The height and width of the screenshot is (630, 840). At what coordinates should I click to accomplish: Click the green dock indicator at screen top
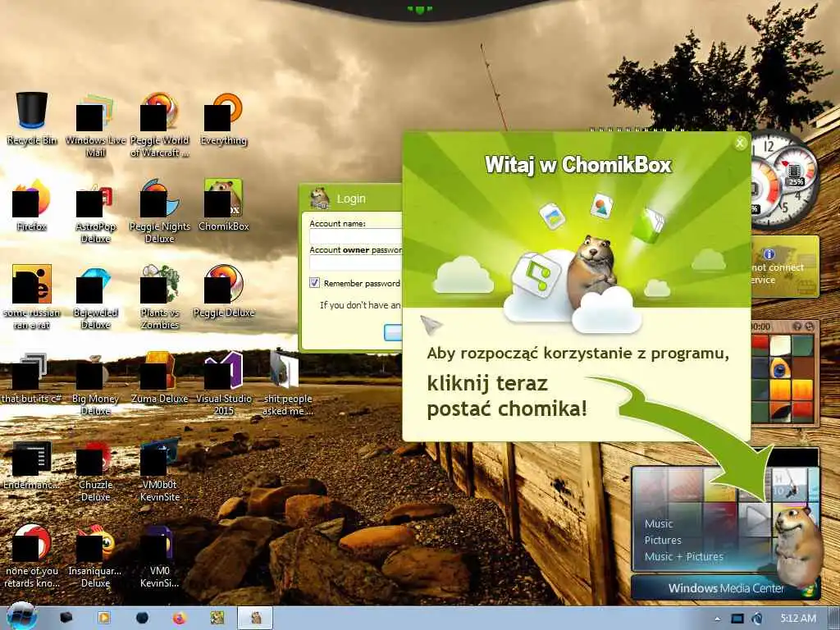click(x=419, y=9)
